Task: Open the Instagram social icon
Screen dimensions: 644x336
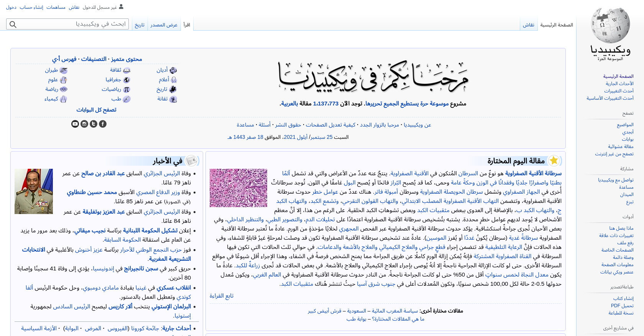Action: [84, 124]
